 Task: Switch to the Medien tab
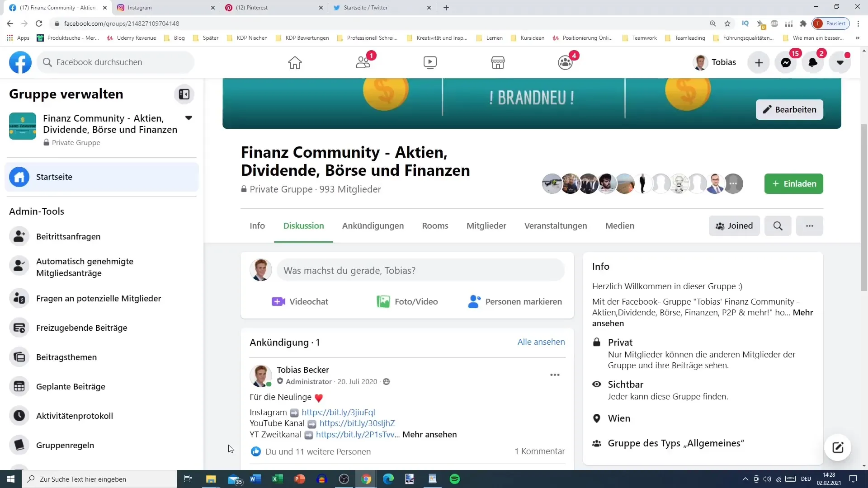coord(620,225)
